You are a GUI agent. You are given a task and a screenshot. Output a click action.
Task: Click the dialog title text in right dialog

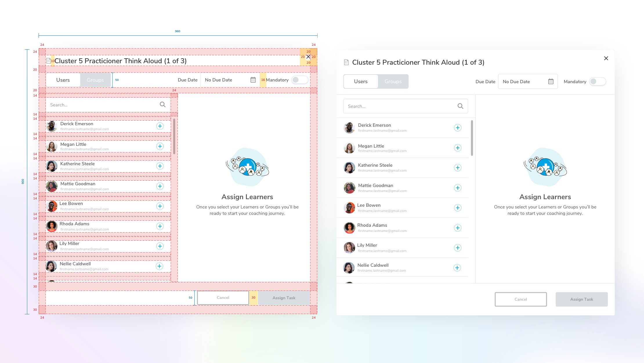coord(418,62)
